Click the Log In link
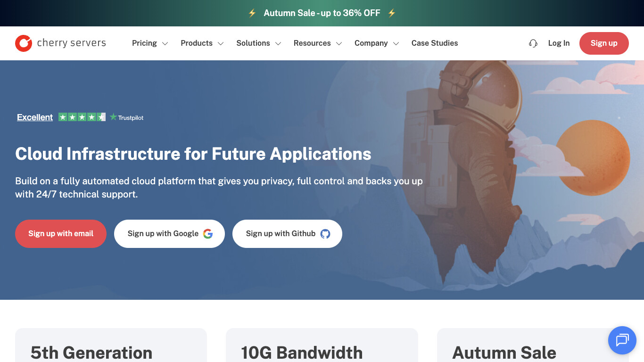Screen dimensions: 644x362 click(559, 43)
